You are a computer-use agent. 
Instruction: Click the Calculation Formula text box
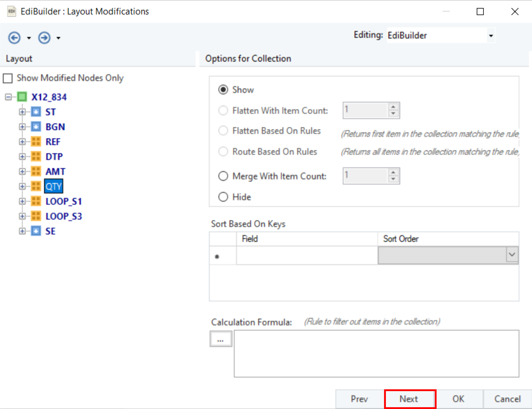point(376,354)
